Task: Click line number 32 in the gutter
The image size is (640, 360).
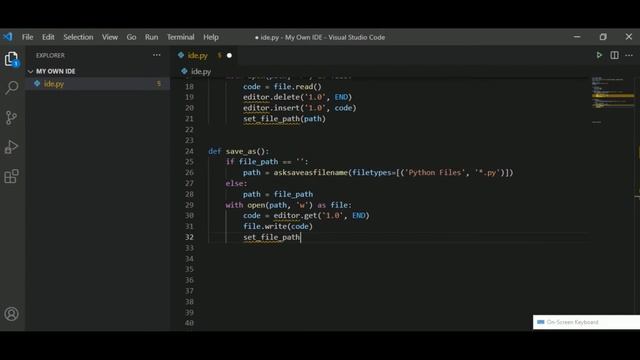Action: point(189,237)
